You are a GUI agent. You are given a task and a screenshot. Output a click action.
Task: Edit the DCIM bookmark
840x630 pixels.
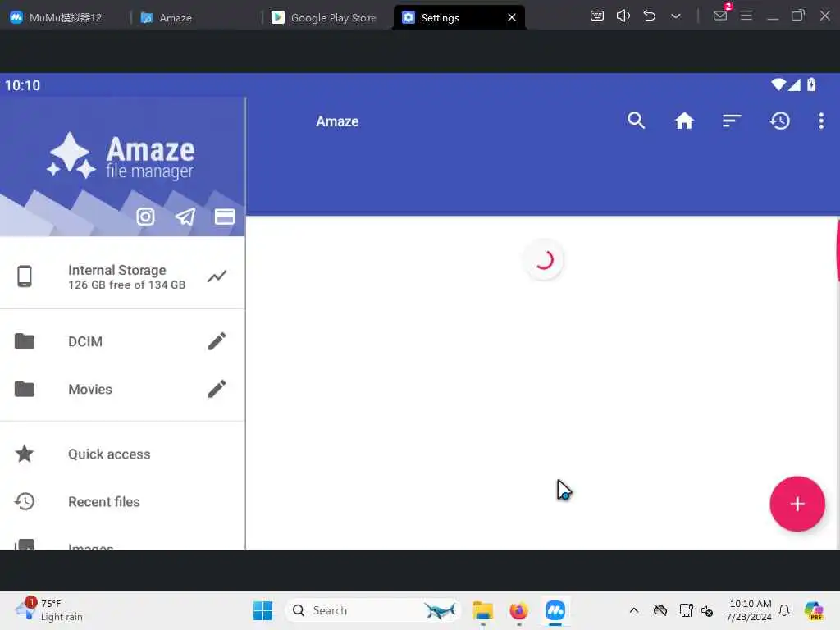click(x=217, y=341)
